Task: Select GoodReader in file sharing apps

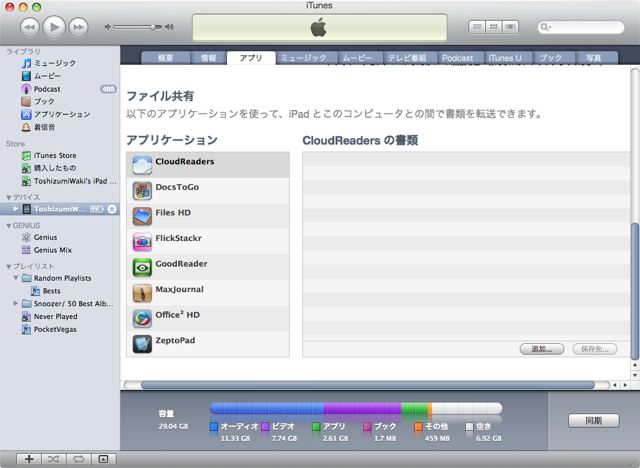Action: (x=208, y=267)
